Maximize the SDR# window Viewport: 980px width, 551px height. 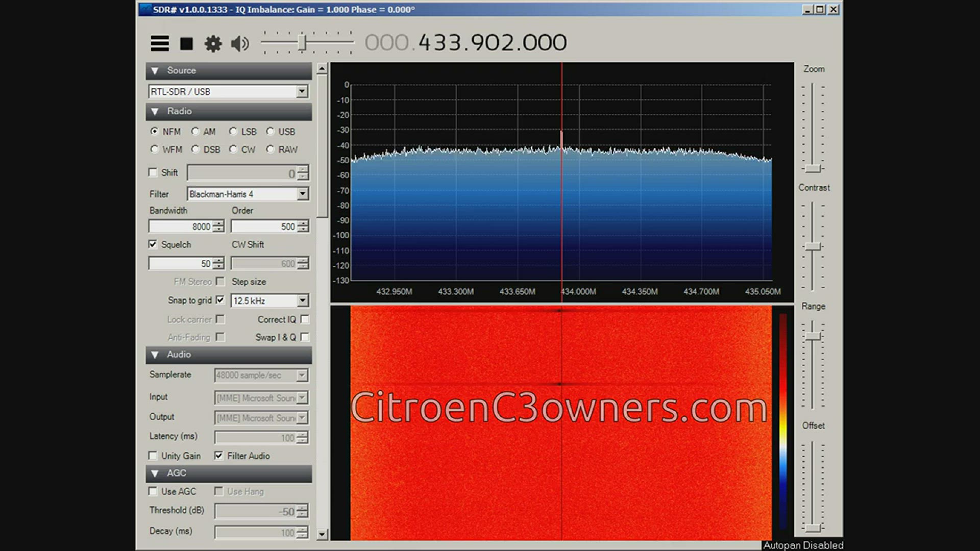pyautogui.click(x=820, y=10)
